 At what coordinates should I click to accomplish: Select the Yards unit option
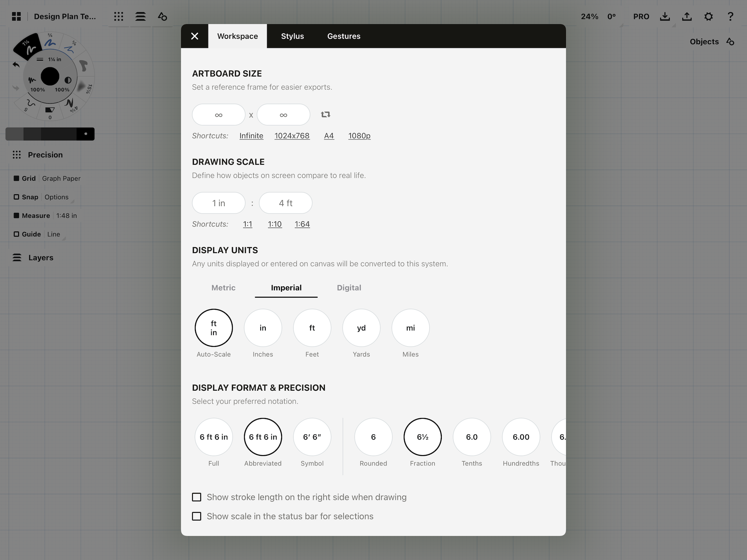coord(361,328)
